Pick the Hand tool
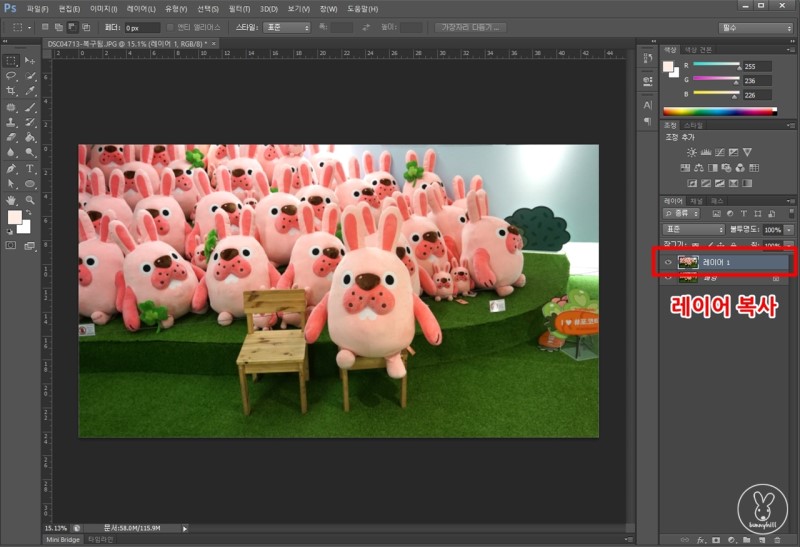This screenshot has height=547, width=800. click(11, 199)
